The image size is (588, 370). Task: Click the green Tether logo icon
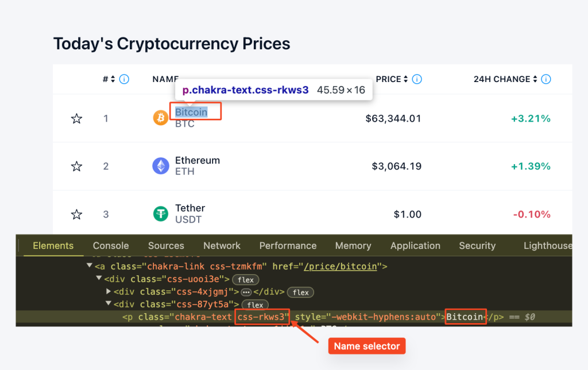pyautogui.click(x=161, y=214)
